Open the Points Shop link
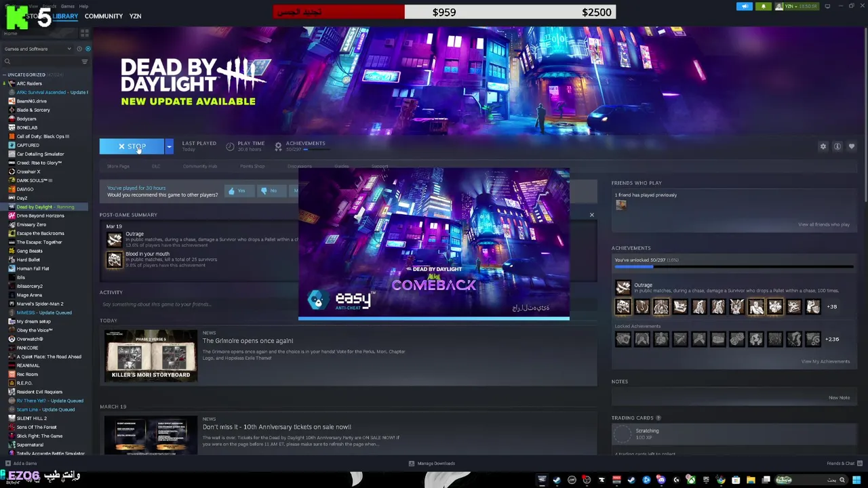This screenshot has width=868, height=488. 252,166
